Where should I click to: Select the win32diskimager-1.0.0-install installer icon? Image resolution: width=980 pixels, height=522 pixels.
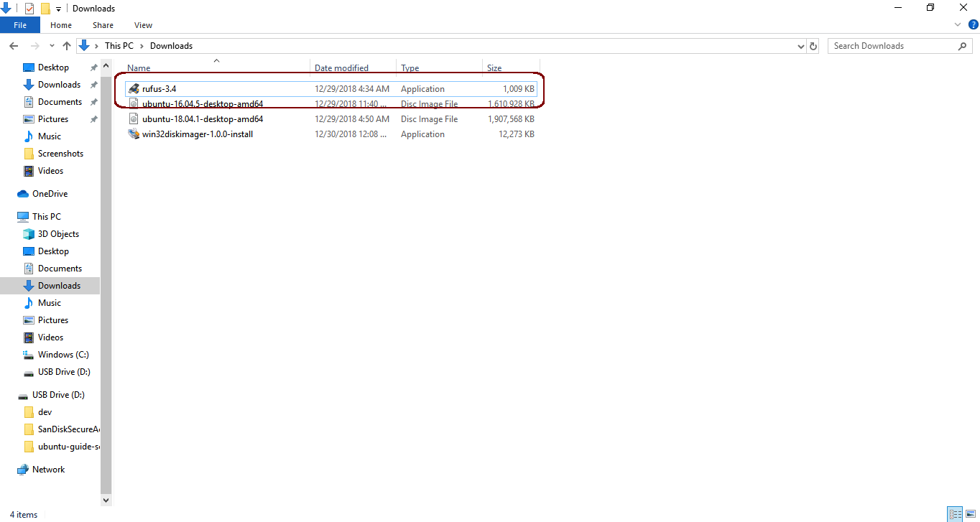click(134, 134)
